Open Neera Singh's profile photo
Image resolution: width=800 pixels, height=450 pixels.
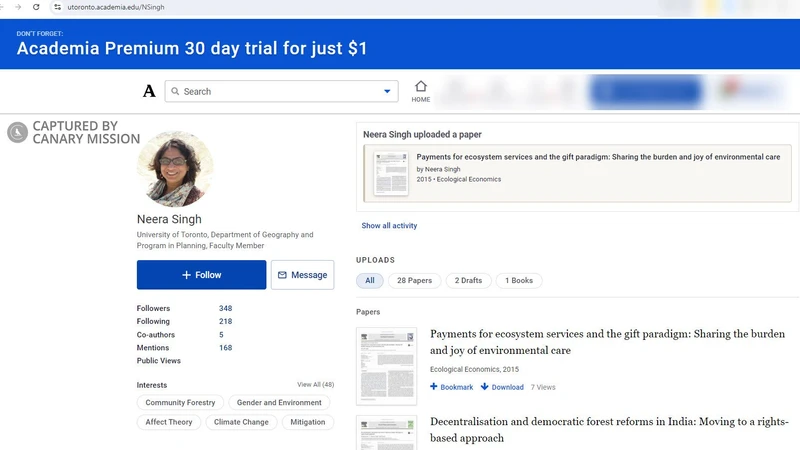(175, 169)
